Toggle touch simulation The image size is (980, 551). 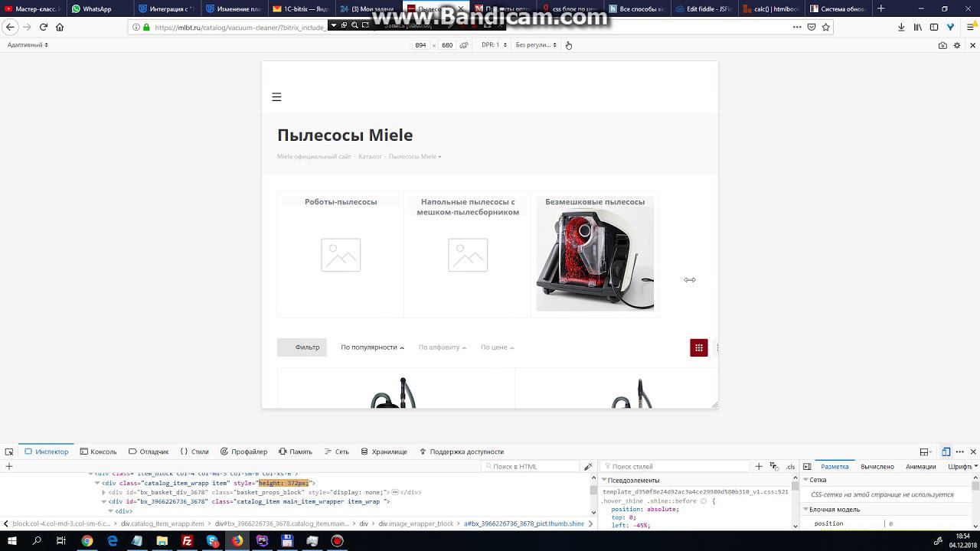568,45
